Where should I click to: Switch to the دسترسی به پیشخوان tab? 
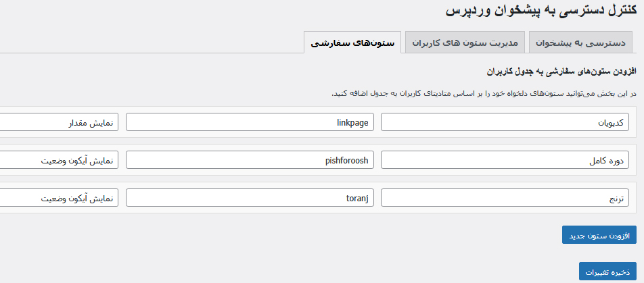click(x=584, y=43)
